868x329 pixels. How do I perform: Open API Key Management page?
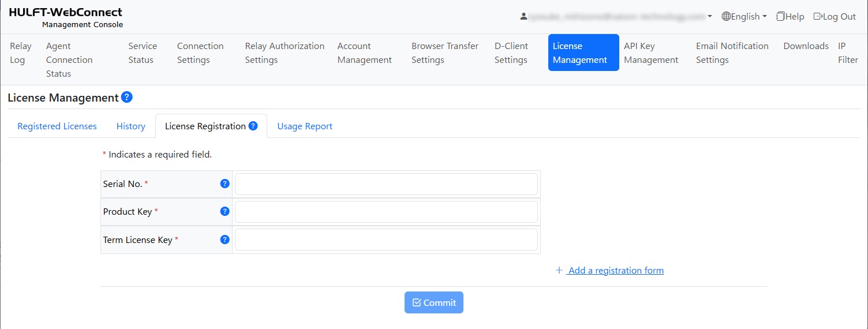click(651, 53)
